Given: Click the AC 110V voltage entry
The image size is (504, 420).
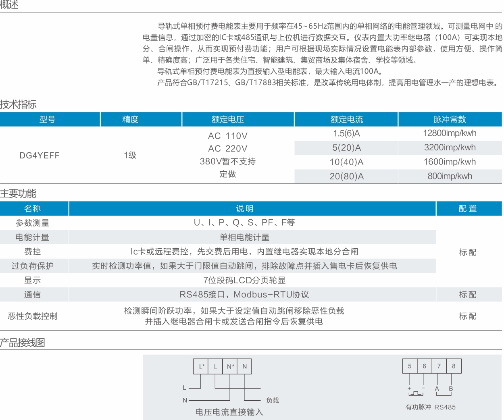Looking at the screenshot, I should click(x=228, y=136).
